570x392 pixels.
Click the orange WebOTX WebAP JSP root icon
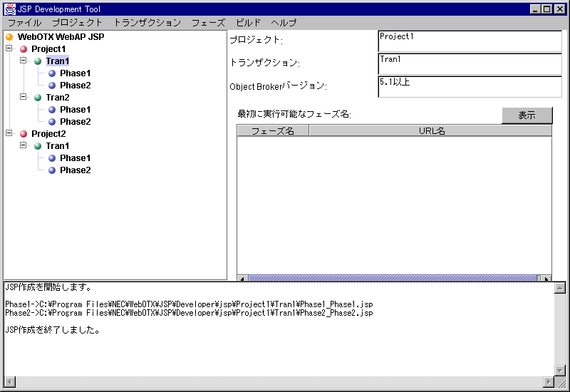pyautogui.click(x=9, y=37)
